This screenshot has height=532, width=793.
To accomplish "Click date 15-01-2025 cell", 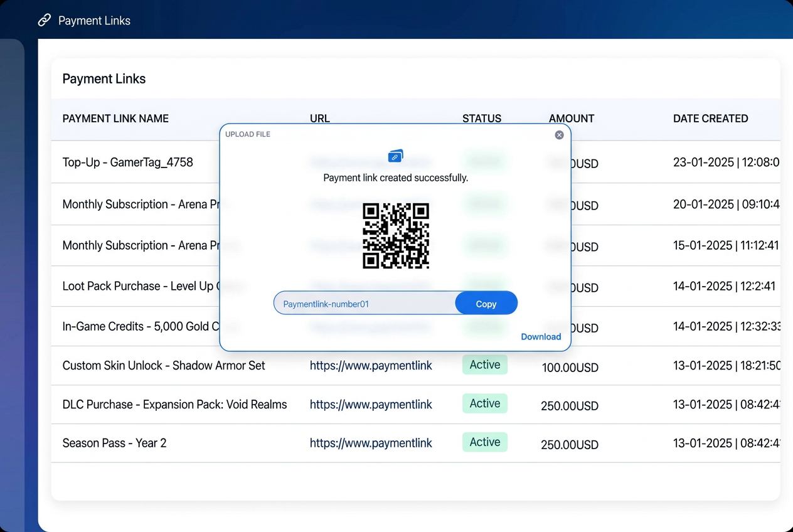I will (726, 245).
